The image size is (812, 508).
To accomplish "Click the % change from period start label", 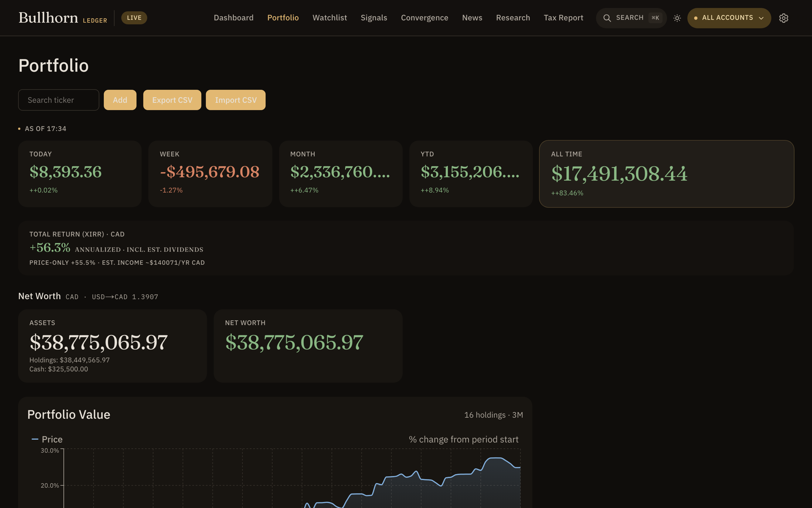I will coord(464,439).
